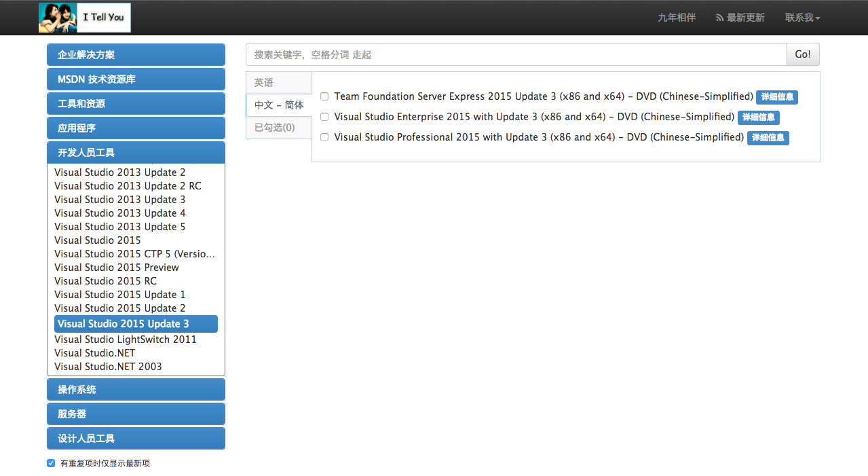This screenshot has width=868, height=476.
Task: Click 详细信息 for Visual Studio Professional 2015
Action: pyautogui.click(x=768, y=137)
